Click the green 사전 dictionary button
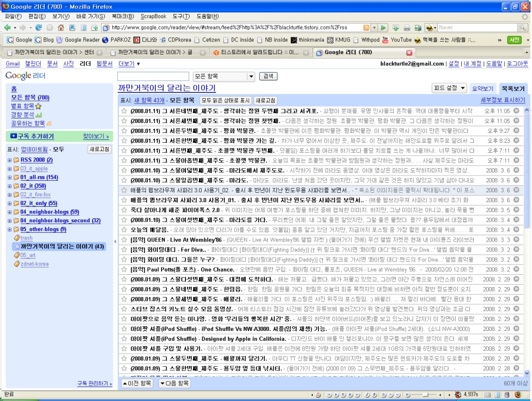 pos(514,39)
